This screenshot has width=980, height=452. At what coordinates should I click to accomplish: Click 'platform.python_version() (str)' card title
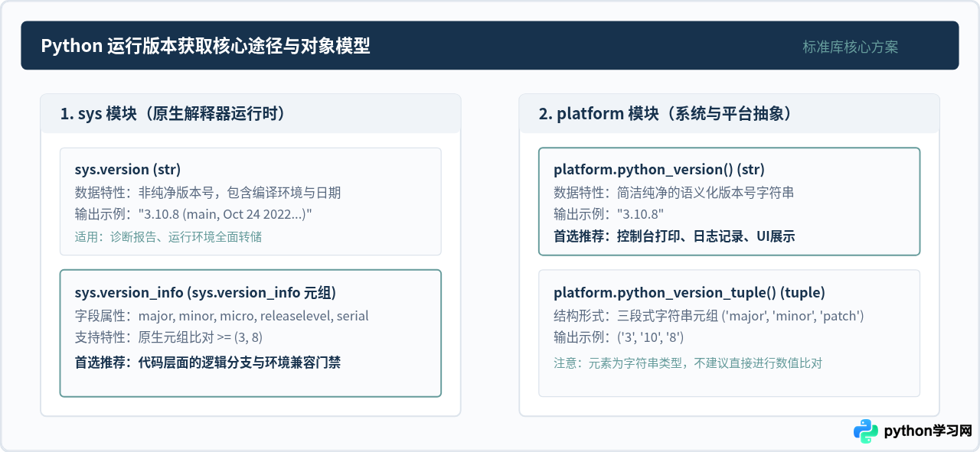tap(659, 170)
